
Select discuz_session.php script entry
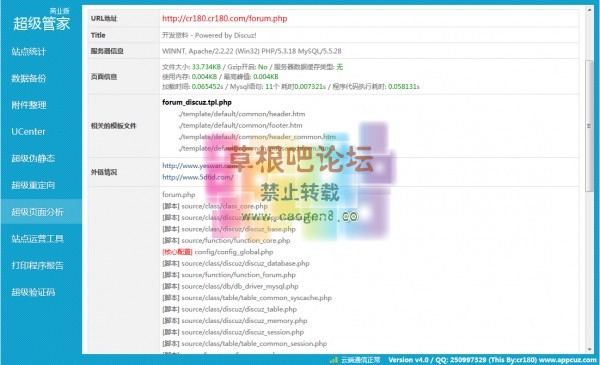pyautogui.click(x=233, y=332)
